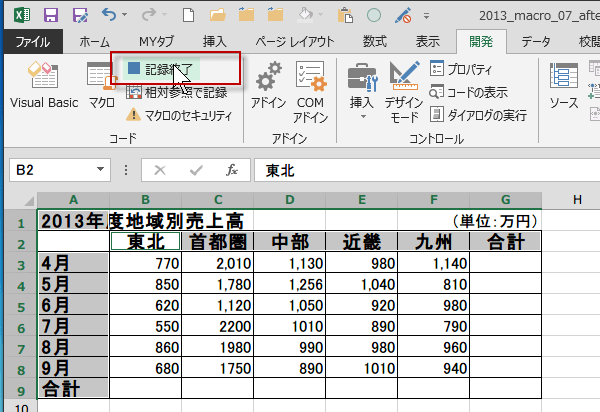Toggle 相対参照で記録 relative reference recording

click(x=178, y=92)
